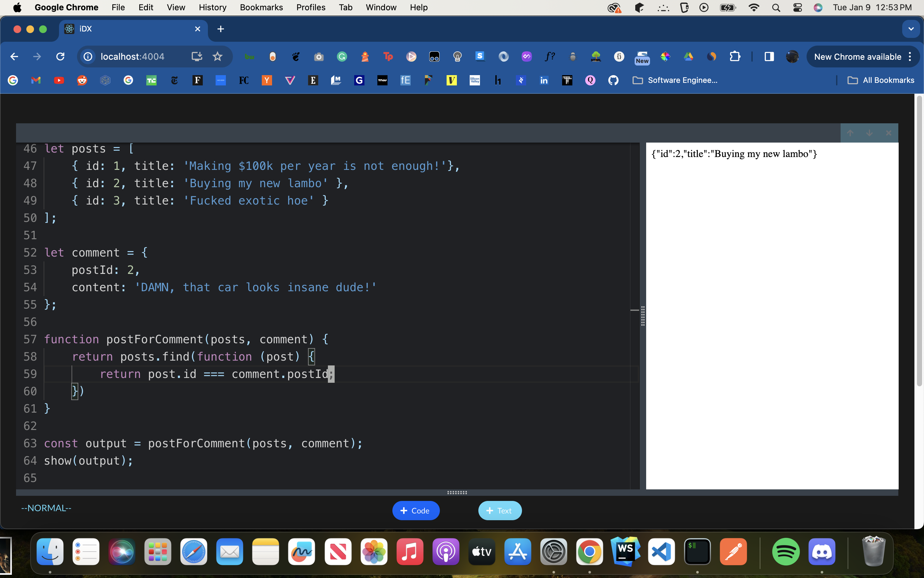This screenshot has height=578, width=924.
Task: Reload the localhost:4004 page
Action: tap(60, 57)
